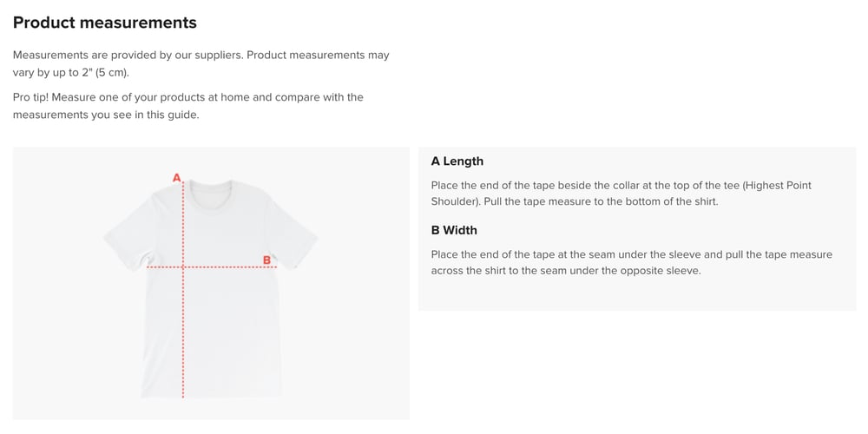Click "Measurements are provided by our suppliers" sentence
This screenshot has width=868, height=434.
tap(128, 55)
